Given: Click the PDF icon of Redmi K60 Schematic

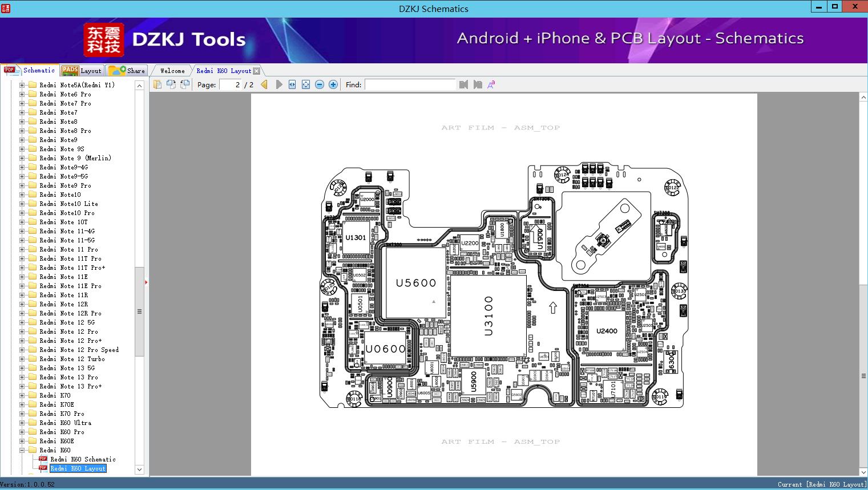Looking at the screenshot, I should (43, 459).
